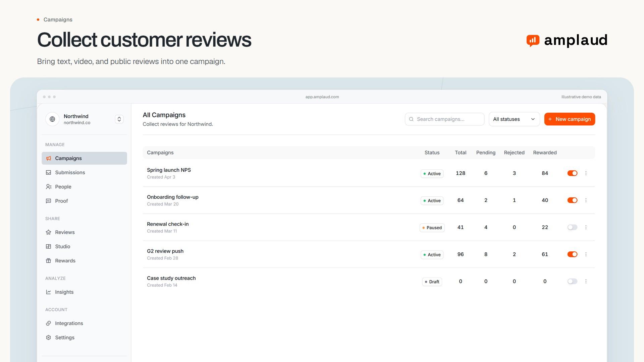This screenshot has height=362, width=644.
Task: Click the Pending column header
Action: tap(486, 153)
